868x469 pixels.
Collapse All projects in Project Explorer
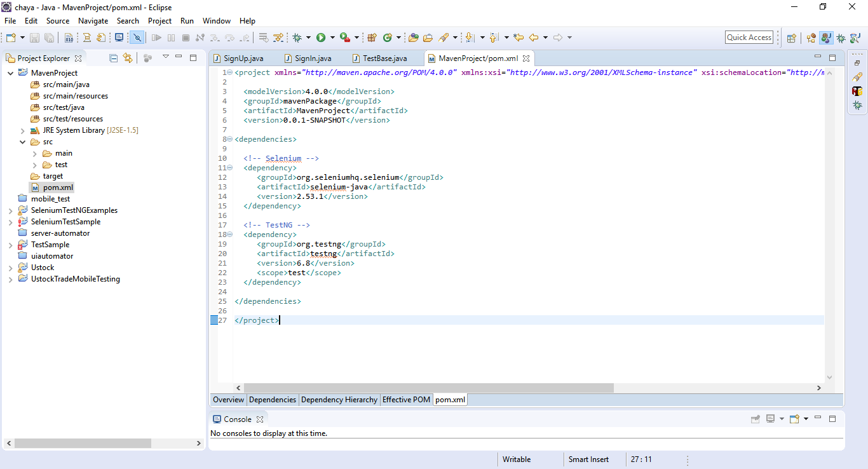point(114,58)
